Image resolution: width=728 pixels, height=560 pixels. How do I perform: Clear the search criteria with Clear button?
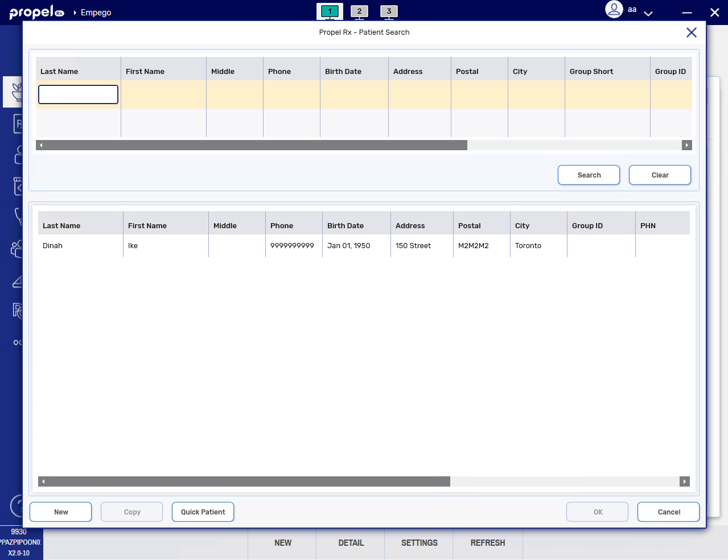click(659, 175)
